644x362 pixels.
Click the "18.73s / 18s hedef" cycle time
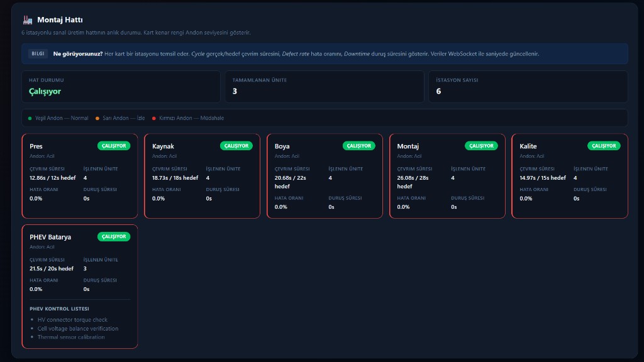click(175, 178)
